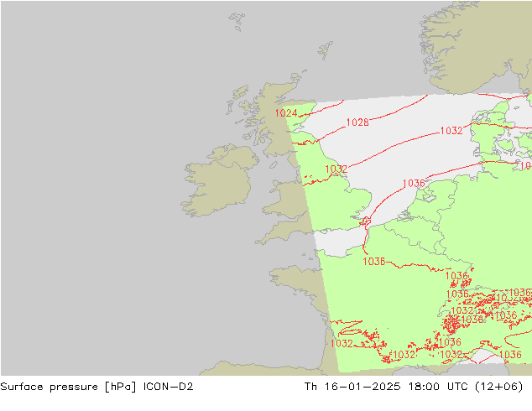Viewport: 532px width, 411px height.
Task: Click the 'Surface pressure [hPa]' caption text
Action: pos(68,387)
